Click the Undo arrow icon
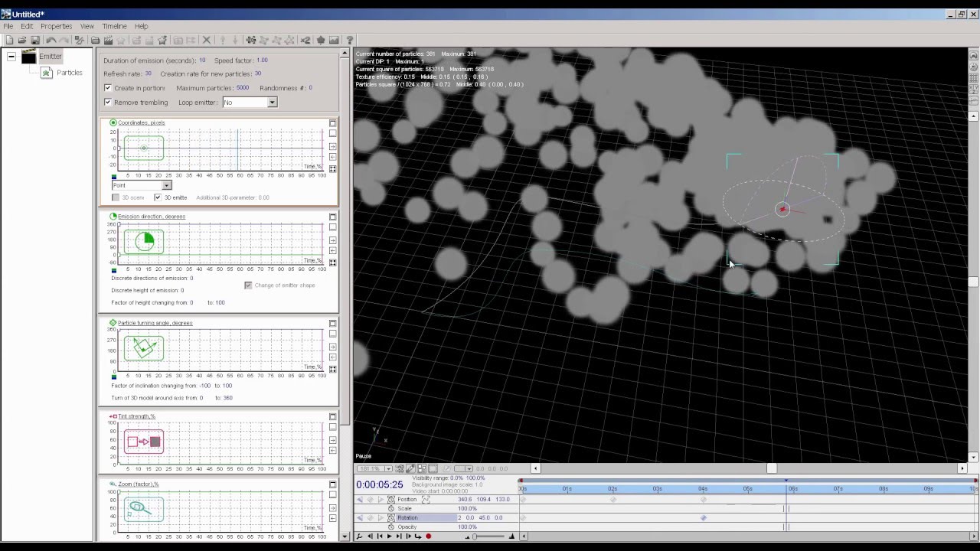Viewport: 980px width, 551px height. (x=51, y=40)
